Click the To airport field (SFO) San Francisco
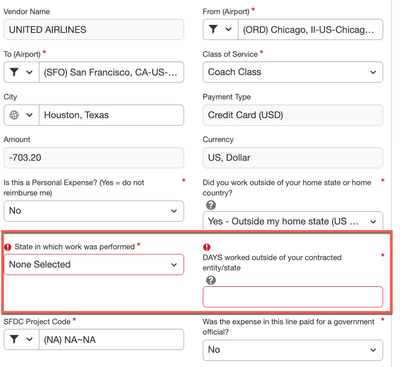 pyautogui.click(x=111, y=72)
